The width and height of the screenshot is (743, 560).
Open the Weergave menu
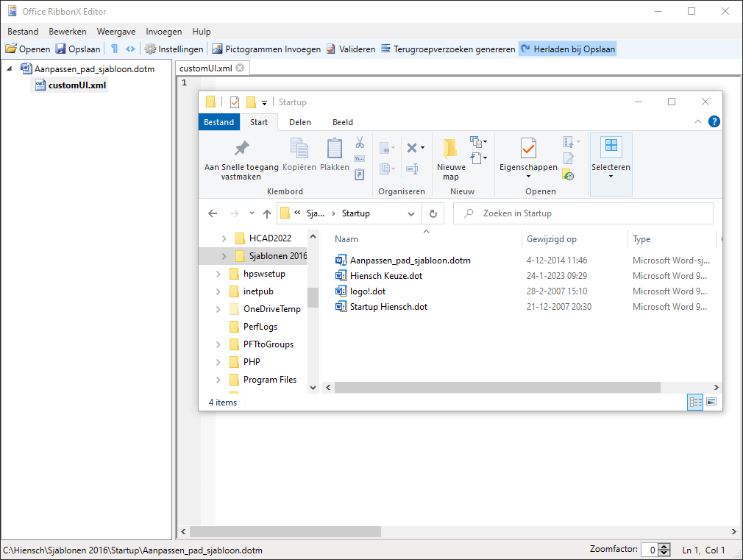(x=116, y=32)
